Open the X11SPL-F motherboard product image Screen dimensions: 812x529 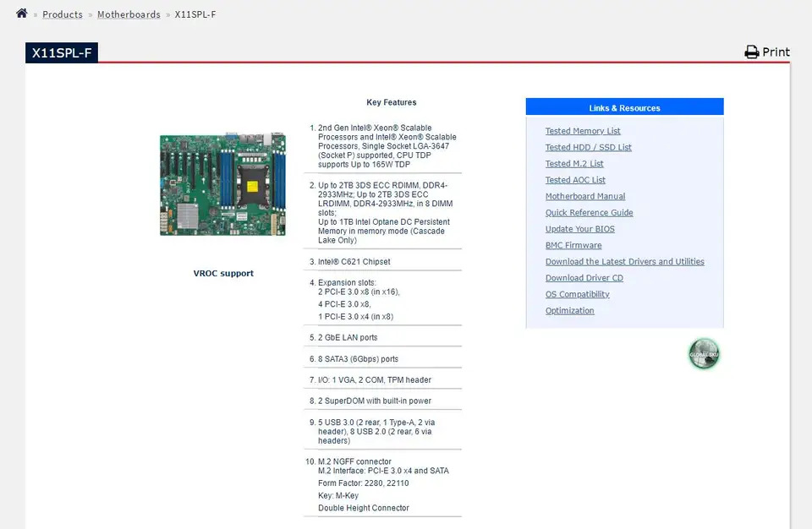[x=222, y=184]
